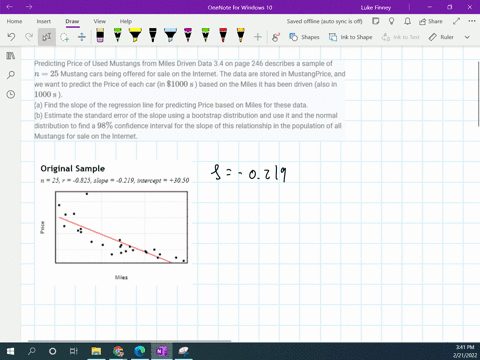Select the black pen
The height and width of the screenshot is (360, 480).
click(x=153, y=35)
